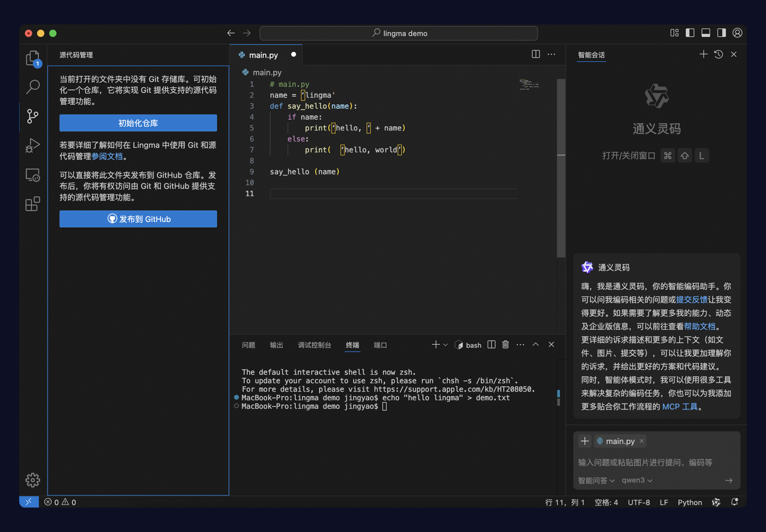Toggle the primary sidebar visibility
The height and width of the screenshot is (532, 766).
(690, 33)
